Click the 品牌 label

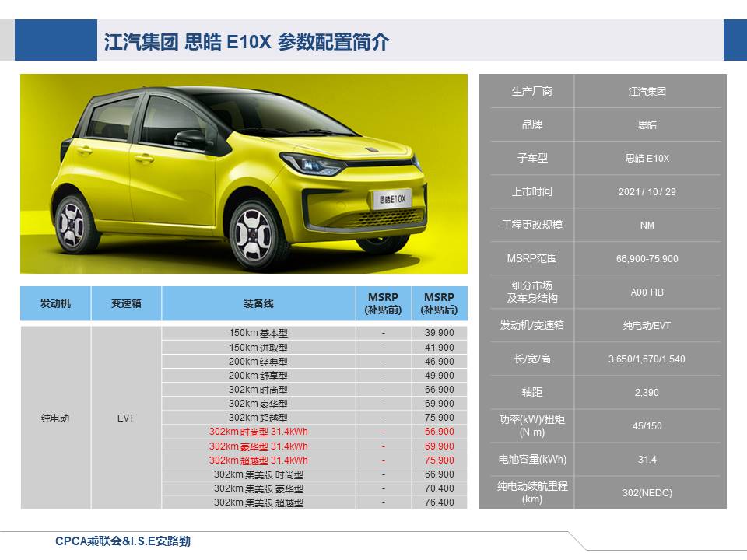(532, 124)
